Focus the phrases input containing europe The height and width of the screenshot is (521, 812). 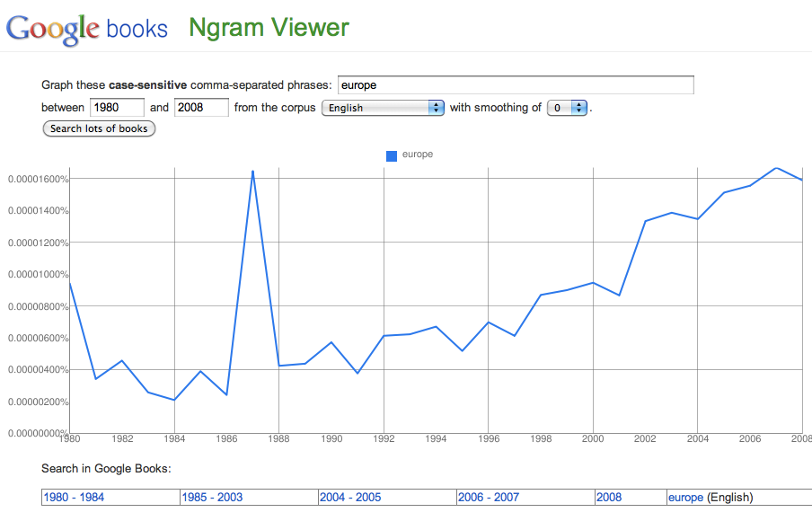[x=516, y=85]
